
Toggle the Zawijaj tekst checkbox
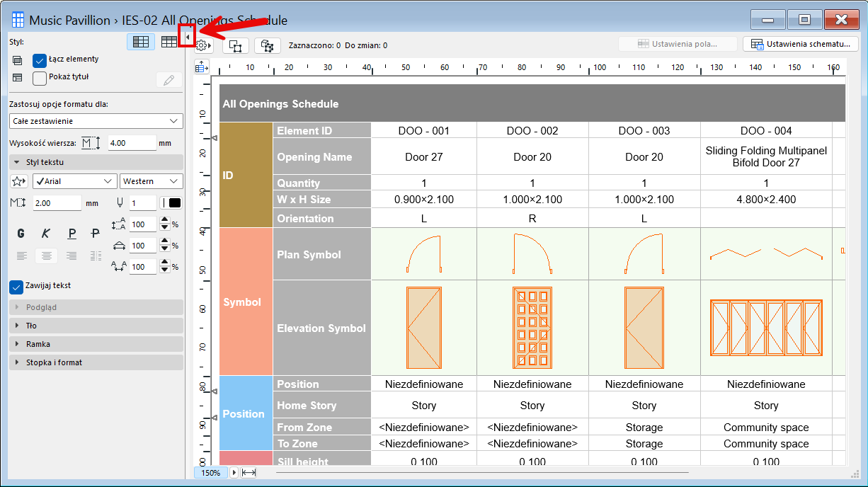coord(16,287)
